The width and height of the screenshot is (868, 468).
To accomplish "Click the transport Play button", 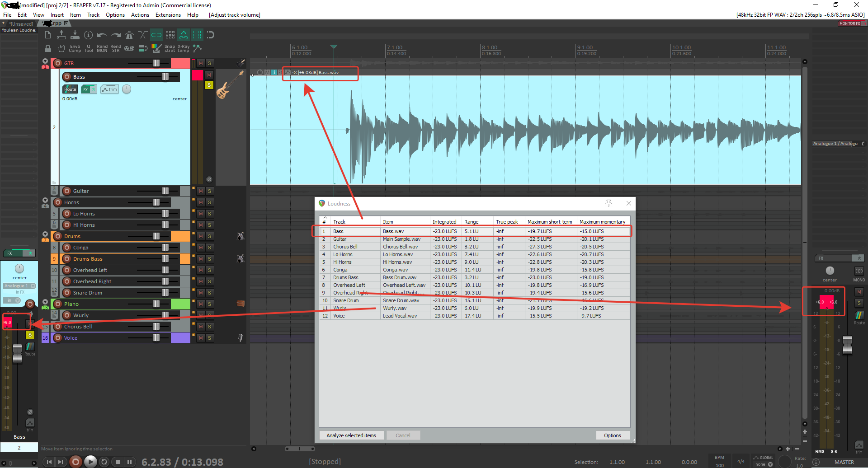I will (90, 462).
